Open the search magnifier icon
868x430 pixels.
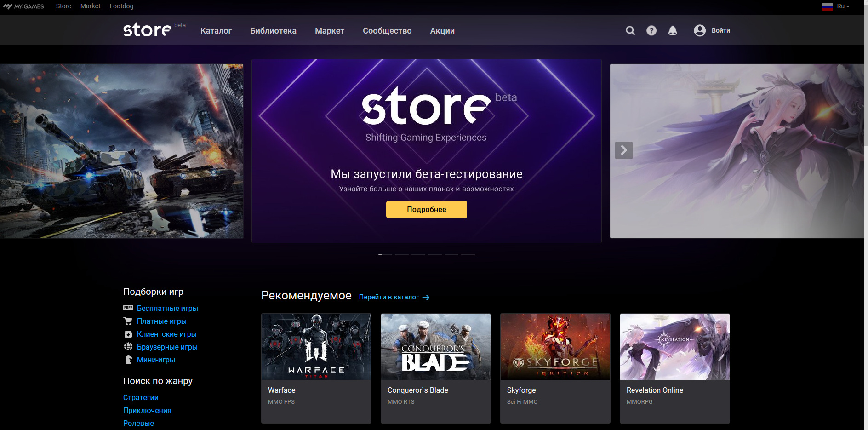point(630,30)
